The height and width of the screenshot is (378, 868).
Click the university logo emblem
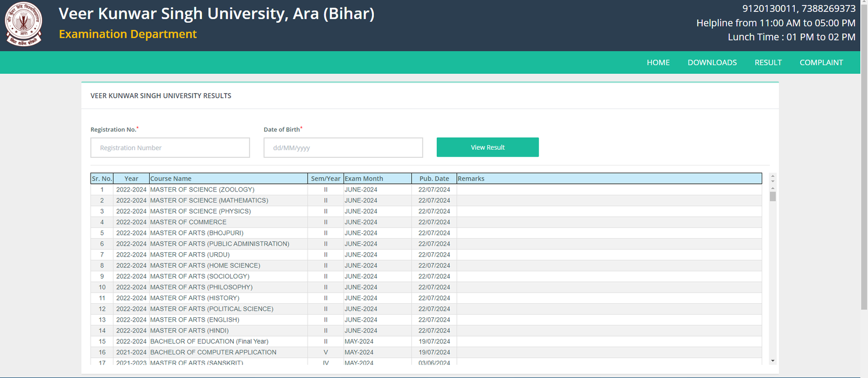pyautogui.click(x=23, y=24)
